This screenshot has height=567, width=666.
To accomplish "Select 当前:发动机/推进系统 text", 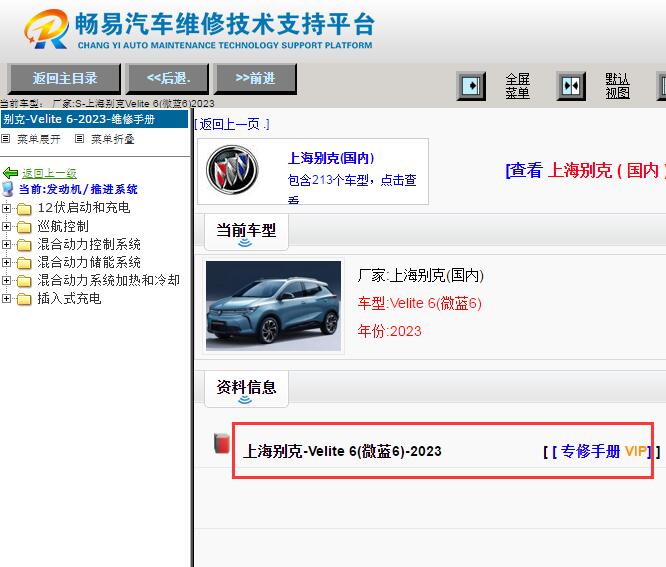I will [x=78, y=189].
